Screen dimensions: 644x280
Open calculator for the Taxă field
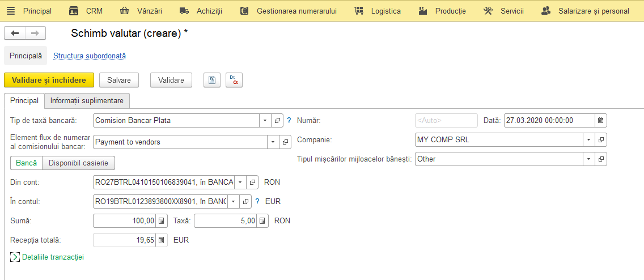click(262, 221)
